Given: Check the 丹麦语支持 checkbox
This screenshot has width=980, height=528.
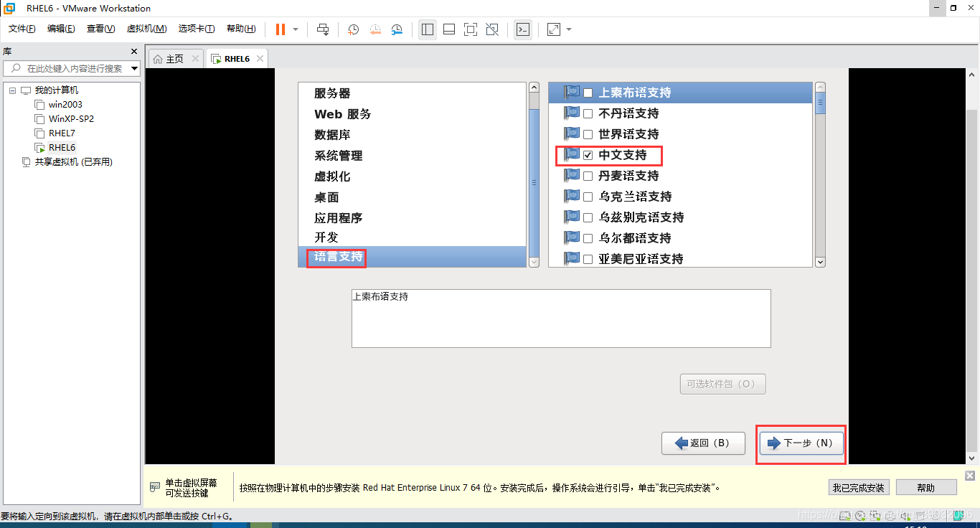Looking at the screenshot, I should tap(588, 176).
